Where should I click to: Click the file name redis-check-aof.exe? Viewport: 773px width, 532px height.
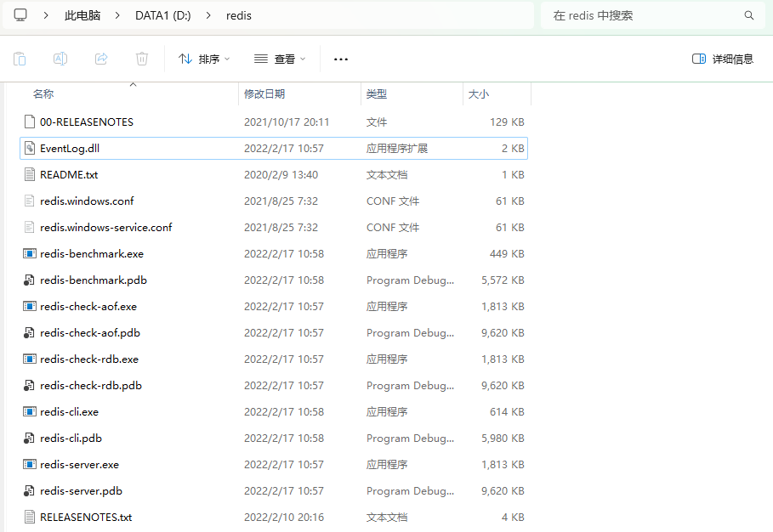[88, 307]
